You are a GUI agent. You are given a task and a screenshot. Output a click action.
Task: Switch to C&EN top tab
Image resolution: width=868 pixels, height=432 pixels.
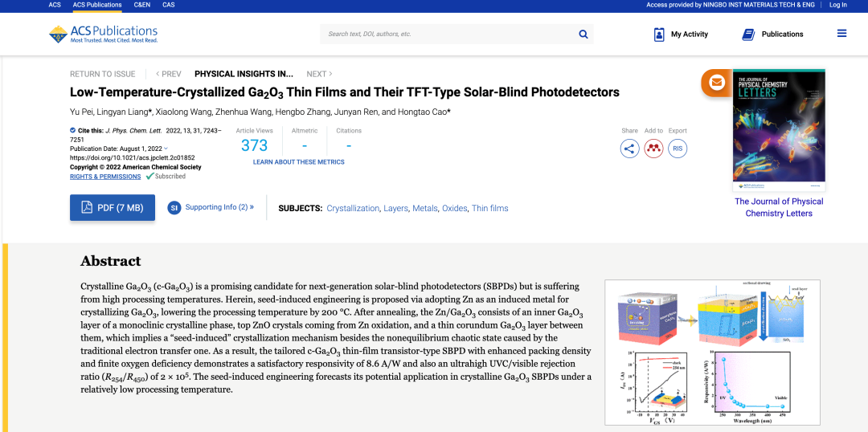[141, 5]
